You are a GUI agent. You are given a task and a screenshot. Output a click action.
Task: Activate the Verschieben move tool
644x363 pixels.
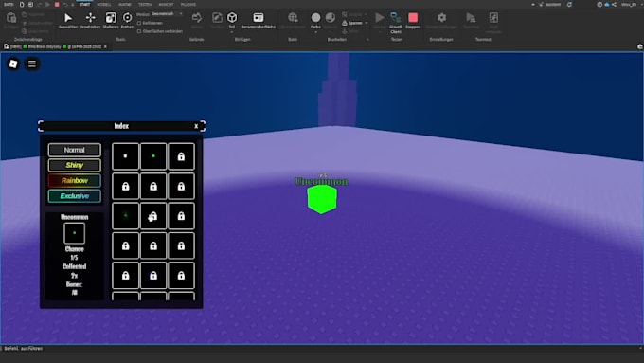point(90,21)
